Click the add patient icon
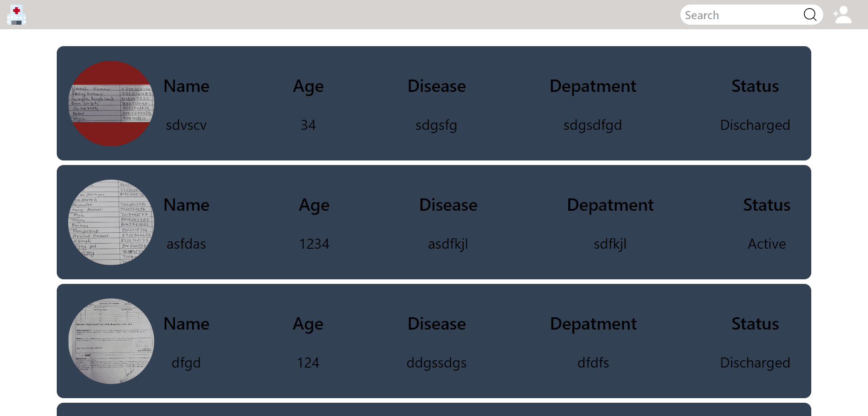Viewport: 868px width, 416px height. coord(842,15)
